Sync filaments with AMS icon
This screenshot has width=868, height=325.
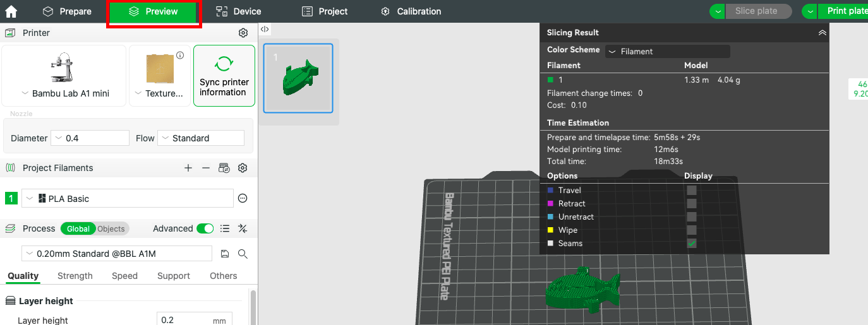(x=224, y=168)
